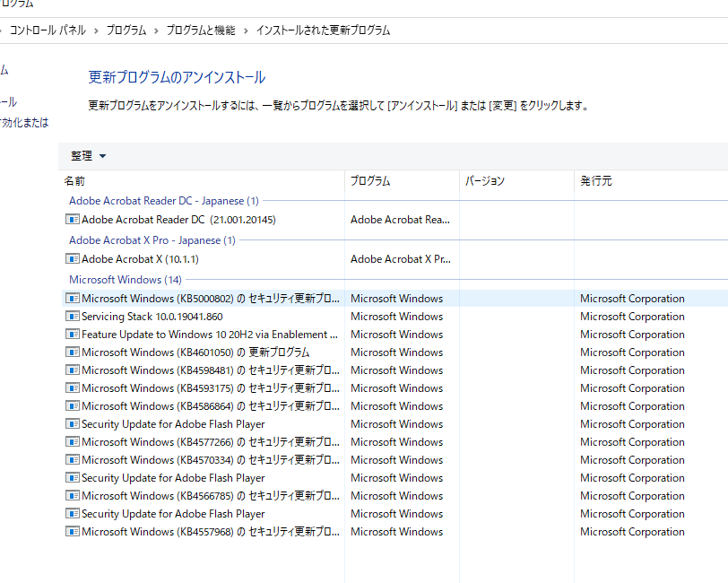Expand the breadcrumb arrow after コントロール パネル
728x583 pixels.
click(x=96, y=30)
